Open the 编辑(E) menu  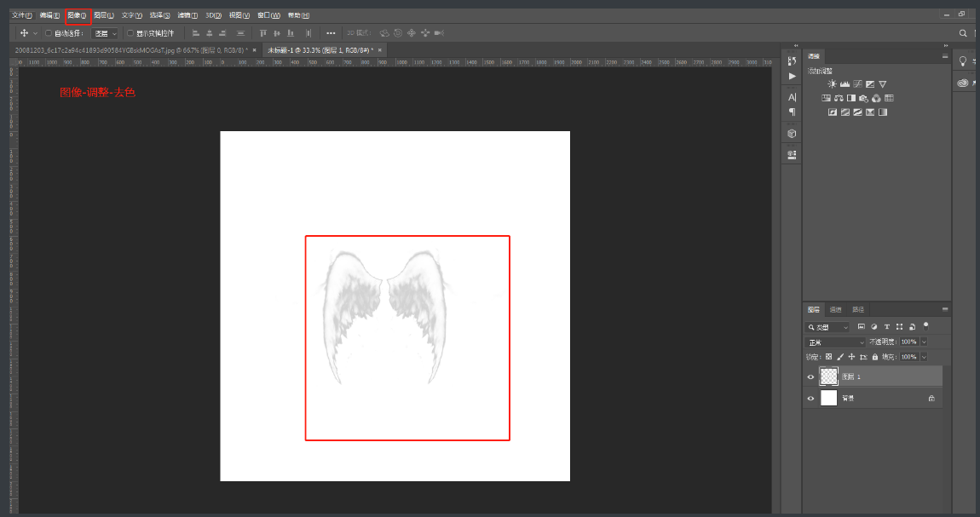point(49,15)
